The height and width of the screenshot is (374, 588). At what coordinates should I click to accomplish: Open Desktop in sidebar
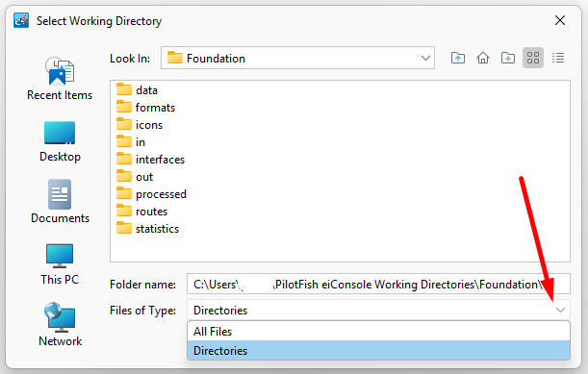(x=60, y=141)
